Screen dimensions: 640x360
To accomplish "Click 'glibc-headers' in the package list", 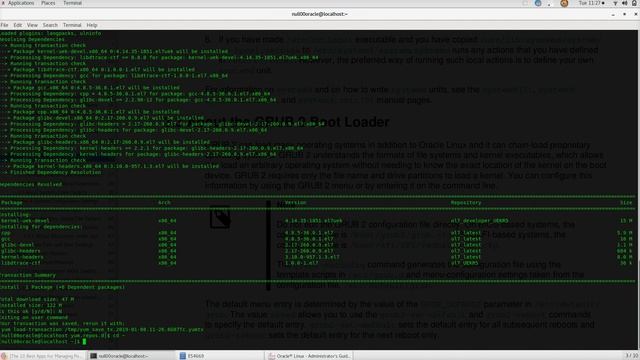I will coord(20,251).
